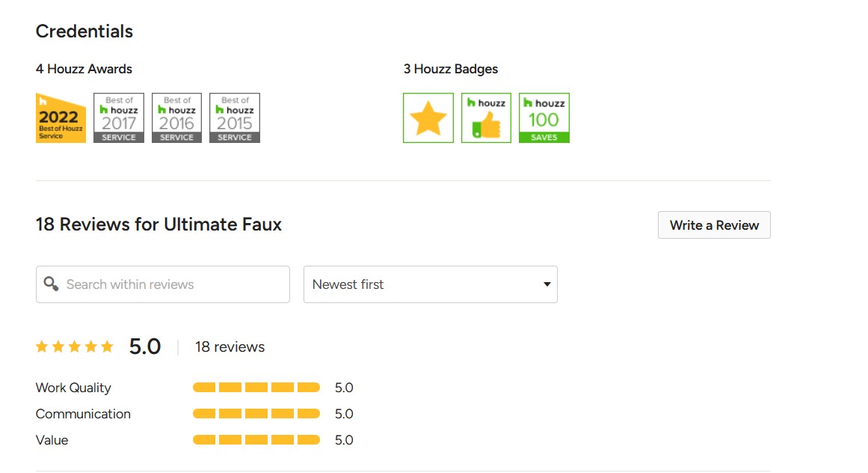Click the Best of Houzz 2017 Service badge
Viewport: 868px width, 473px height.
[119, 118]
